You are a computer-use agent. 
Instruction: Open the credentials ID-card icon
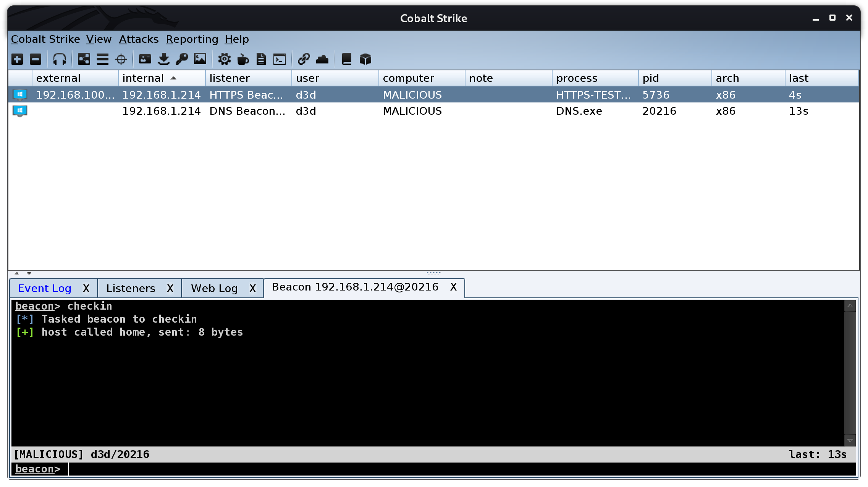pyautogui.click(x=145, y=59)
